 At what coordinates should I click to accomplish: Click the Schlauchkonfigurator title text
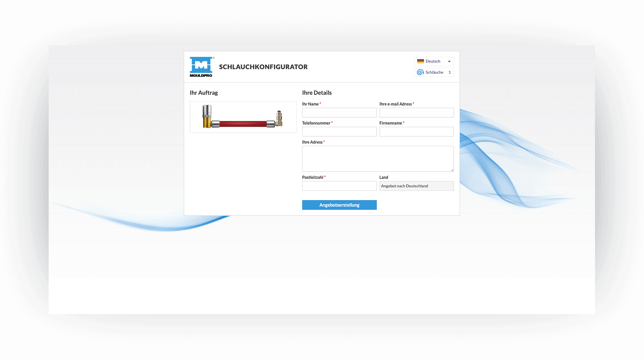click(x=263, y=67)
